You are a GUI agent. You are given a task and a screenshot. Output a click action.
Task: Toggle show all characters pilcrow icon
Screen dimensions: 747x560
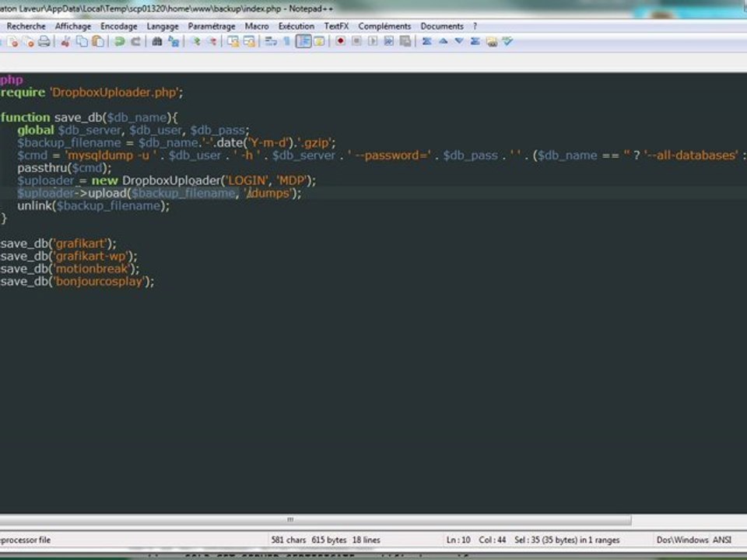tap(287, 41)
